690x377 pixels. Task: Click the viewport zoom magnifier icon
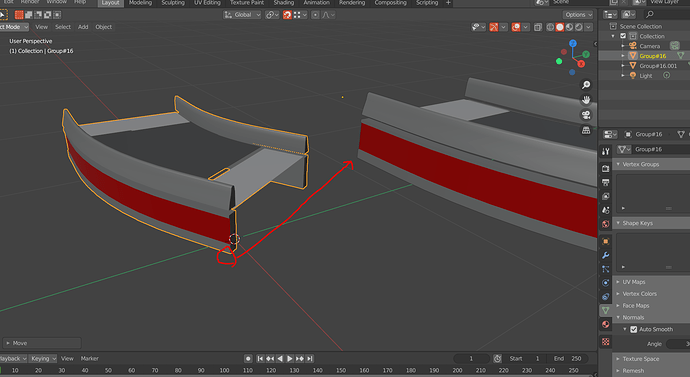point(586,85)
